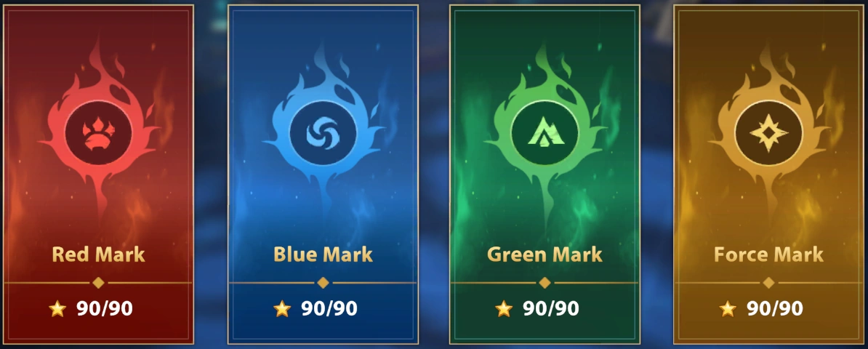Click the star icon on Blue Mark card

282,308
